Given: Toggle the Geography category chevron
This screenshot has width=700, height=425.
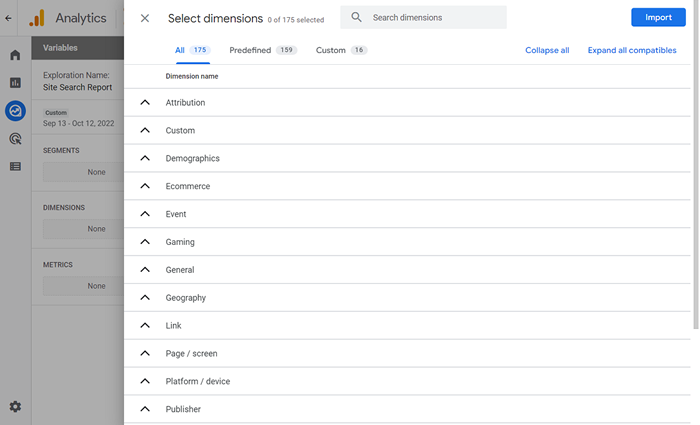Looking at the screenshot, I should 145,297.
